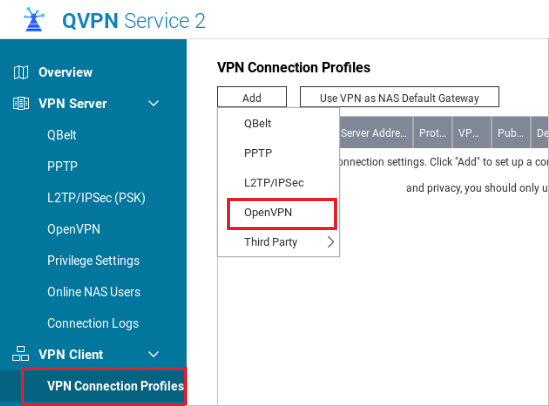Choose QBelt from the Add menu
This screenshot has width=549, height=406.
(279, 123)
